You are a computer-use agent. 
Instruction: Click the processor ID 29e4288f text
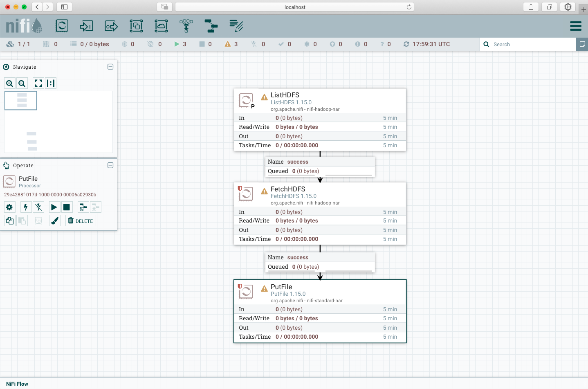50,195
